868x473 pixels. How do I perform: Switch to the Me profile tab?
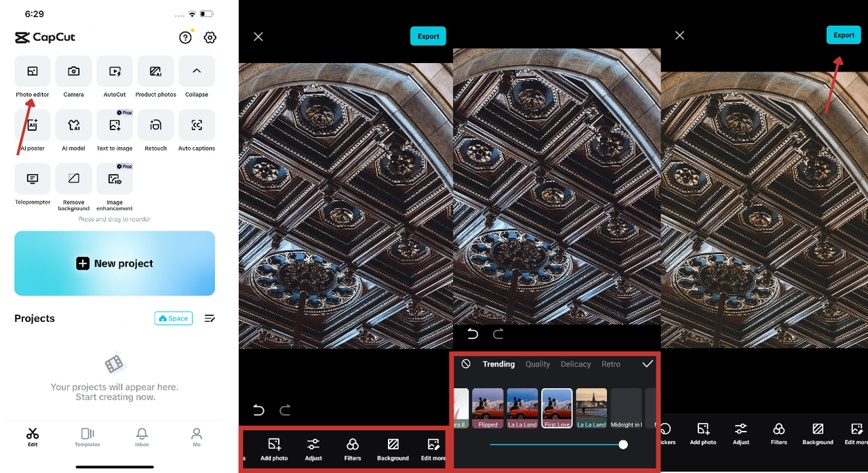[x=197, y=437]
